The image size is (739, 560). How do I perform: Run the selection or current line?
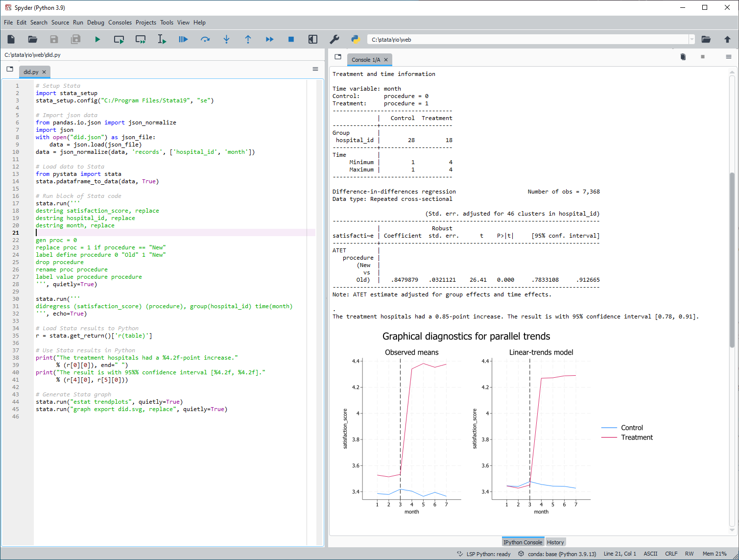click(162, 40)
